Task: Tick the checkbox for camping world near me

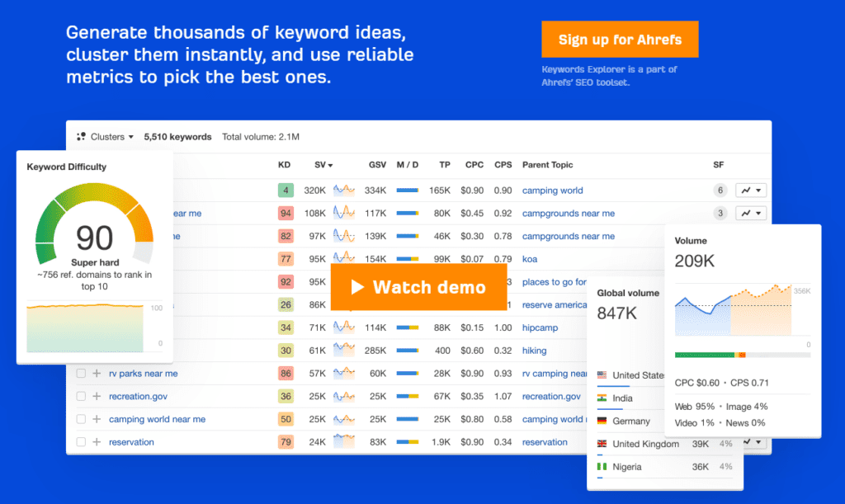Action: pyautogui.click(x=81, y=419)
